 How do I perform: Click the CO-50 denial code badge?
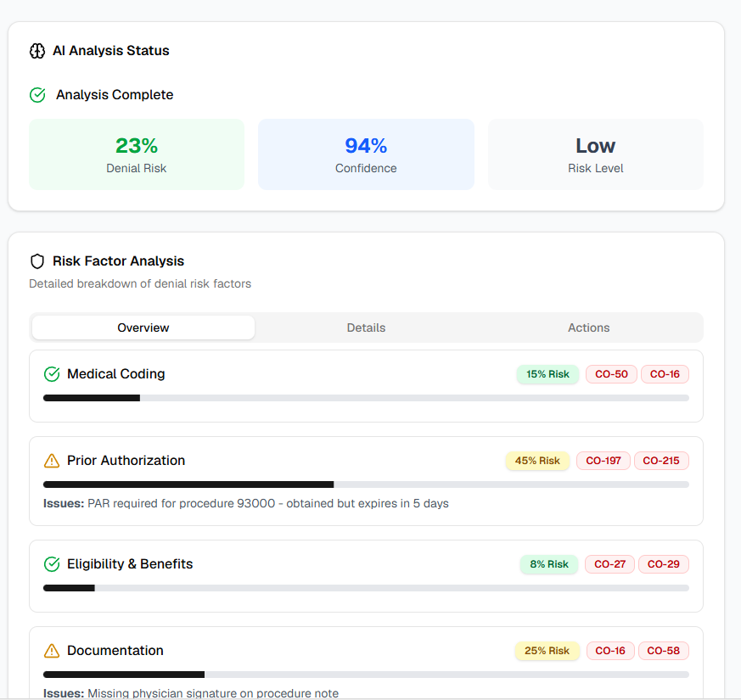tap(611, 374)
